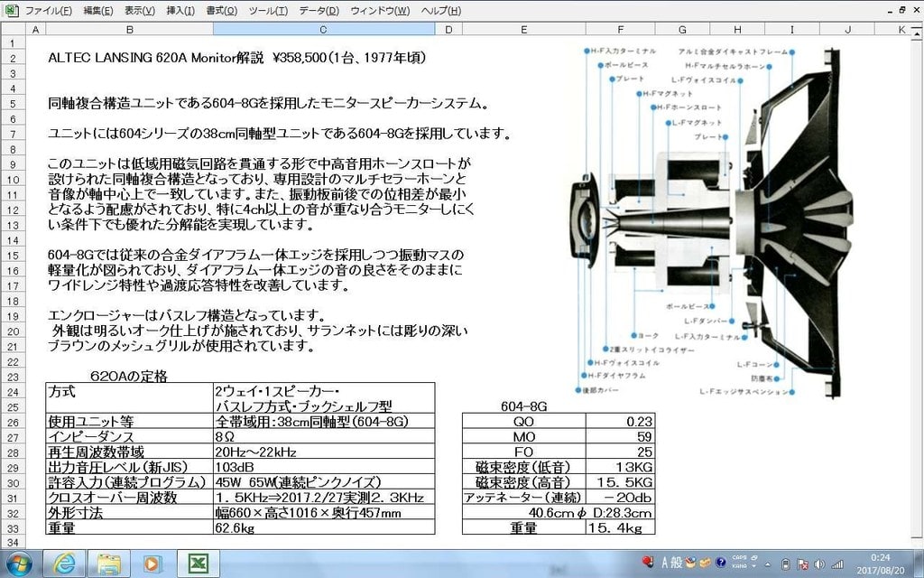Open the データ(D) menu
Image resolution: width=924 pixels, height=578 pixels.
[319, 11]
